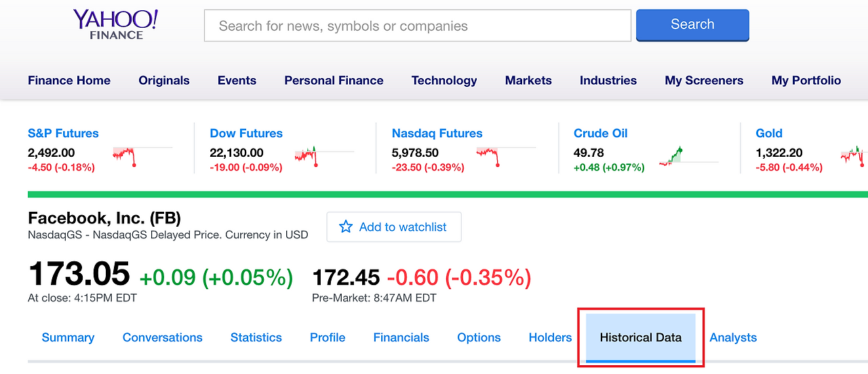Screen dimensions: 868x374
Task: Open the Gold quote link
Action: coord(769,133)
